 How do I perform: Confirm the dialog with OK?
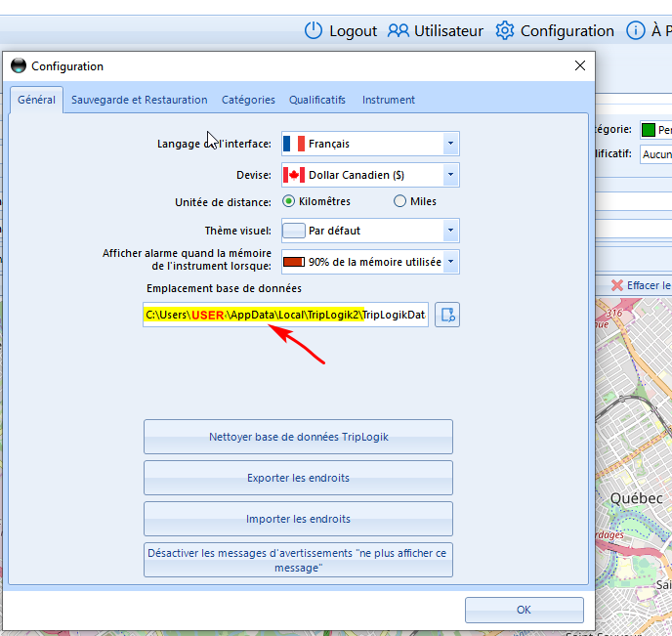point(525,610)
